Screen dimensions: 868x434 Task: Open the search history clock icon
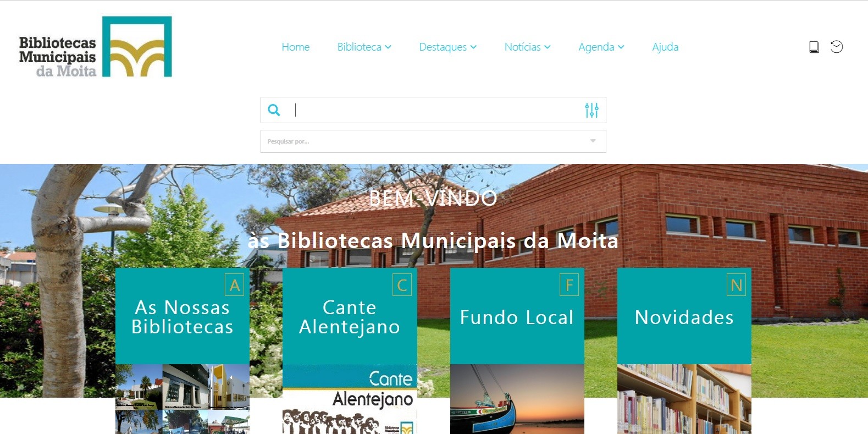point(837,47)
